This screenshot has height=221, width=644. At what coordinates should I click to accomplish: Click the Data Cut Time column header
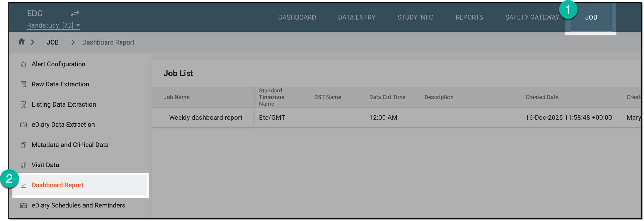pyautogui.click(x=387, y=97)
